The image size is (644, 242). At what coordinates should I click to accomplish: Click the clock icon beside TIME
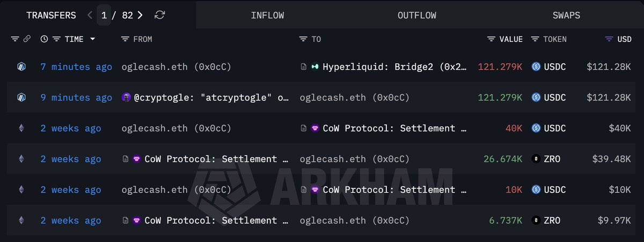coord(44,39)
